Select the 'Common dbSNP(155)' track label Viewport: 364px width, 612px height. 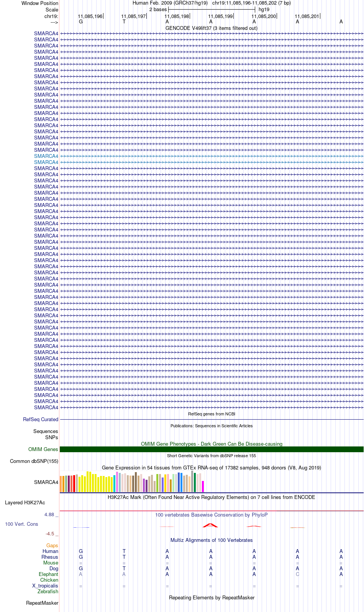(x=34, y=461)
